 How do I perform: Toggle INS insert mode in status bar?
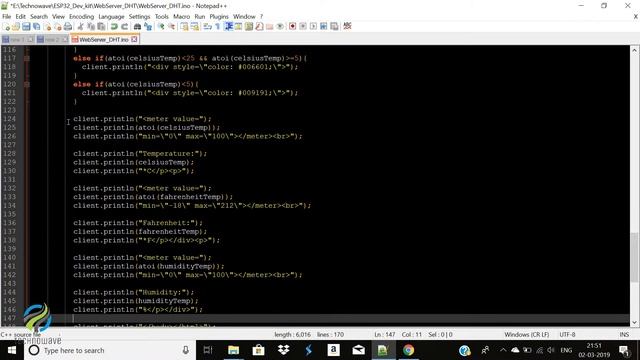tap(624, 334)
